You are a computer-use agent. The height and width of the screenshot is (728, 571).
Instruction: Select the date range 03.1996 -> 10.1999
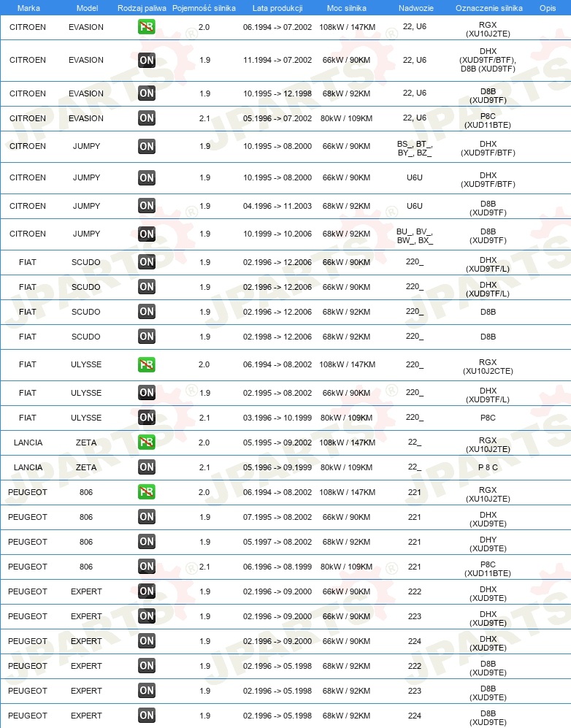(277, 418)
